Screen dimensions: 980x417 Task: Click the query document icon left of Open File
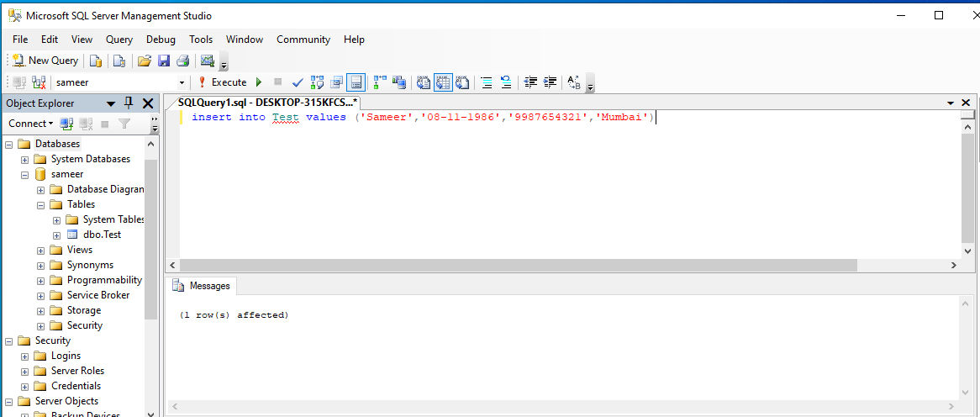[119, 61]
